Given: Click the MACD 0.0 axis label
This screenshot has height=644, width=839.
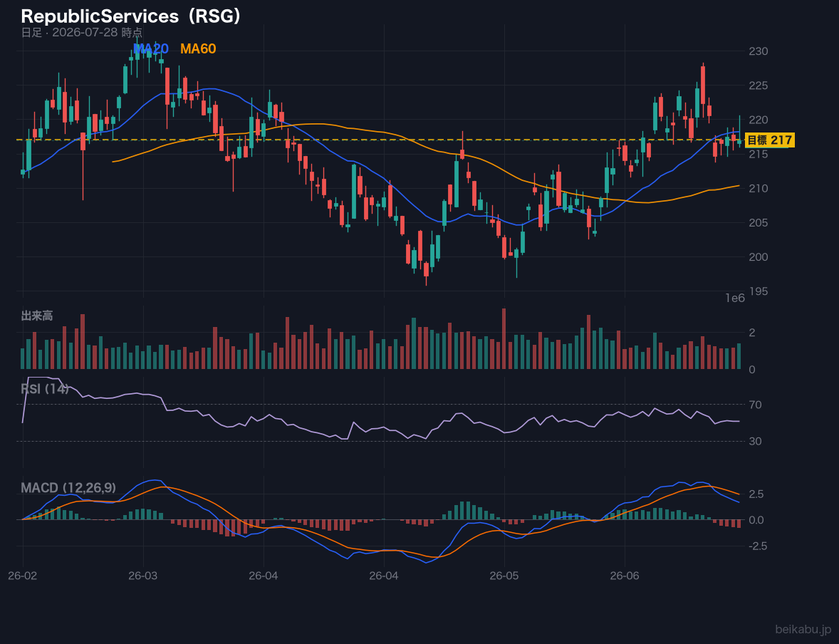Looking at the screenshot, I should point(756,520).
